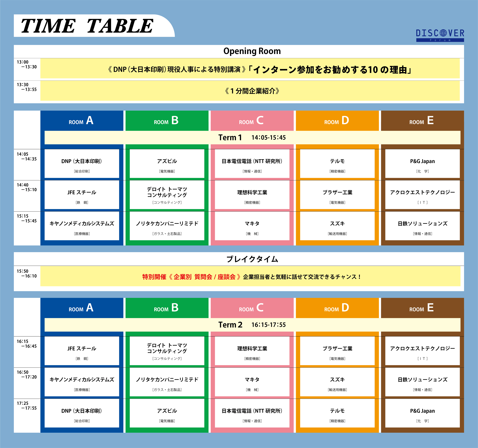Select 日本電信電話 (NTT研究所) in the 17:25 slot
Screen dimensions: 478x448
(x=252, y=413)
